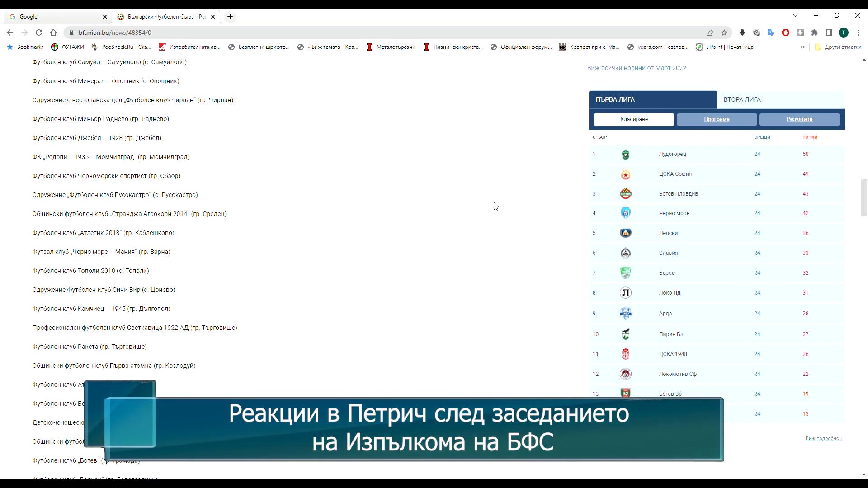Click the Levski team crest

625,233
